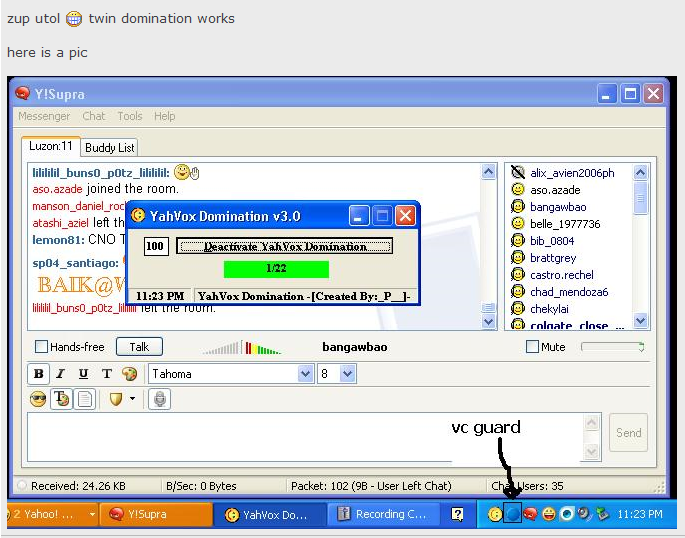Image resolution: width=685 pixels, height=538 pixels.
Task: Click the red Y!Supra tray icon
Action: (530, 514)
